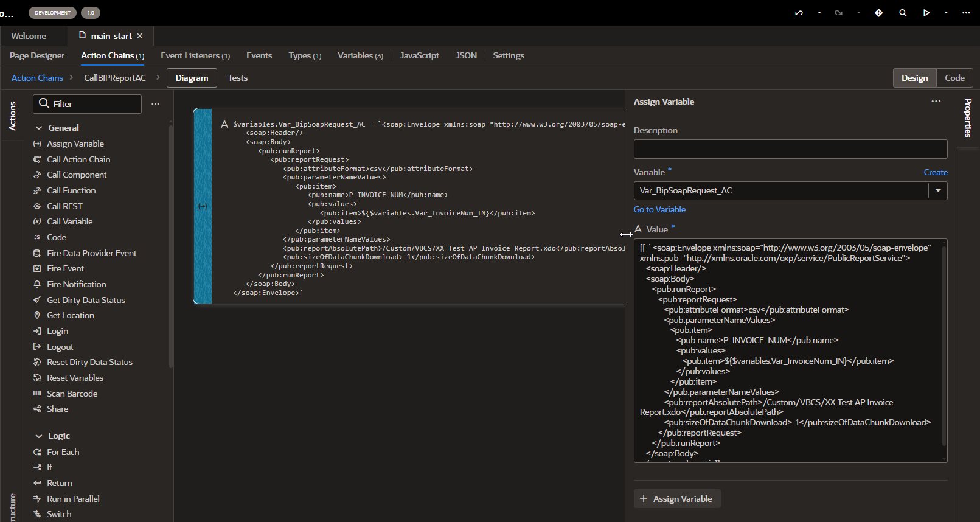Toggle the Properties vertical side tab
980x522 pixels.
[x=968, y=118]
